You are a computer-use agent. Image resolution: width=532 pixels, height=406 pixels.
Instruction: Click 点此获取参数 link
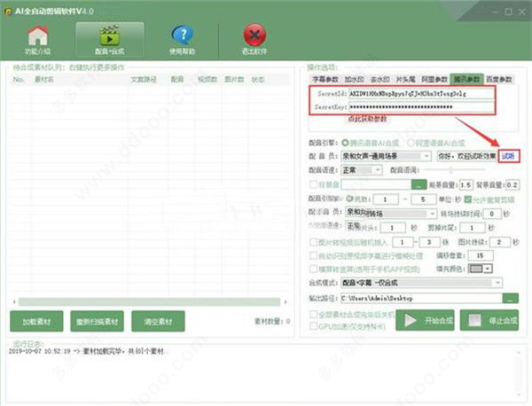367,119
